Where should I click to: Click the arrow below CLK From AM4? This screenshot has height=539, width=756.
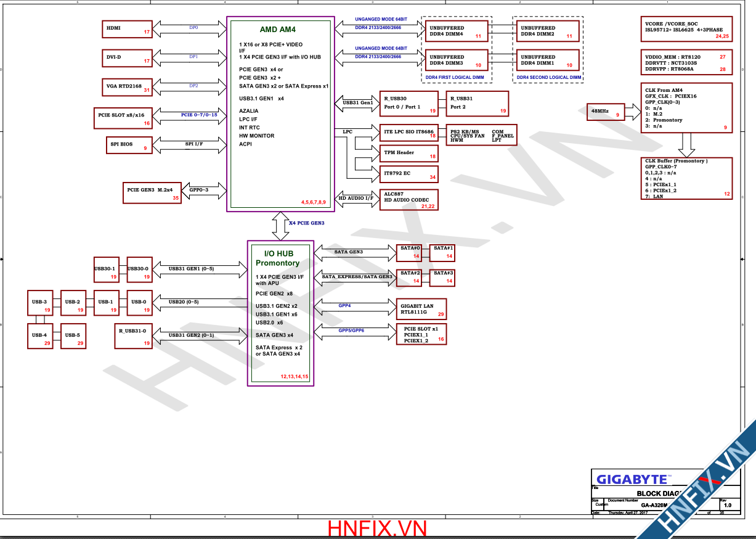click(686, 144)
